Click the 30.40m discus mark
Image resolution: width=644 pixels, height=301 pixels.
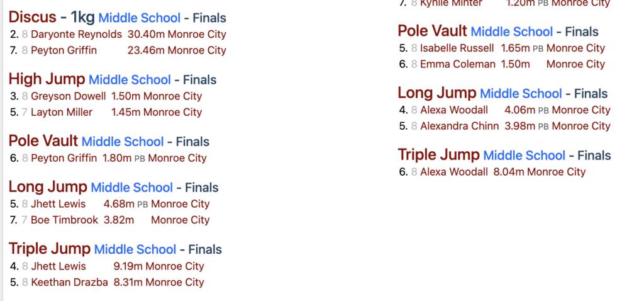(146, 35)
